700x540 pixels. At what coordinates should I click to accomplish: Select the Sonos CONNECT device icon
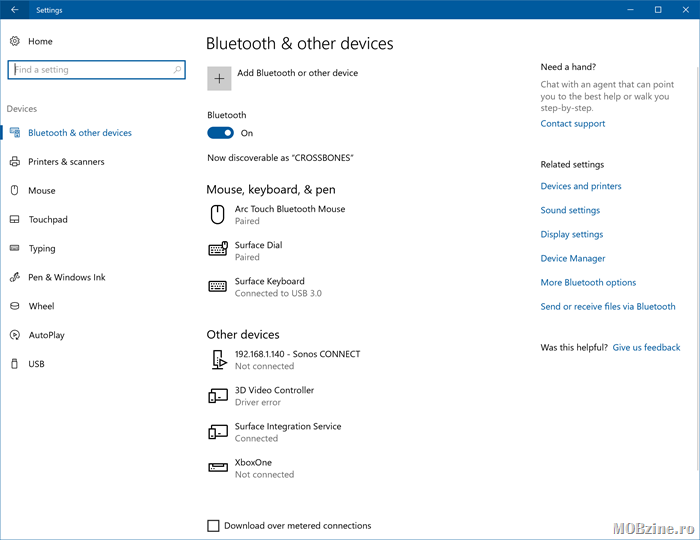[217, 360]
